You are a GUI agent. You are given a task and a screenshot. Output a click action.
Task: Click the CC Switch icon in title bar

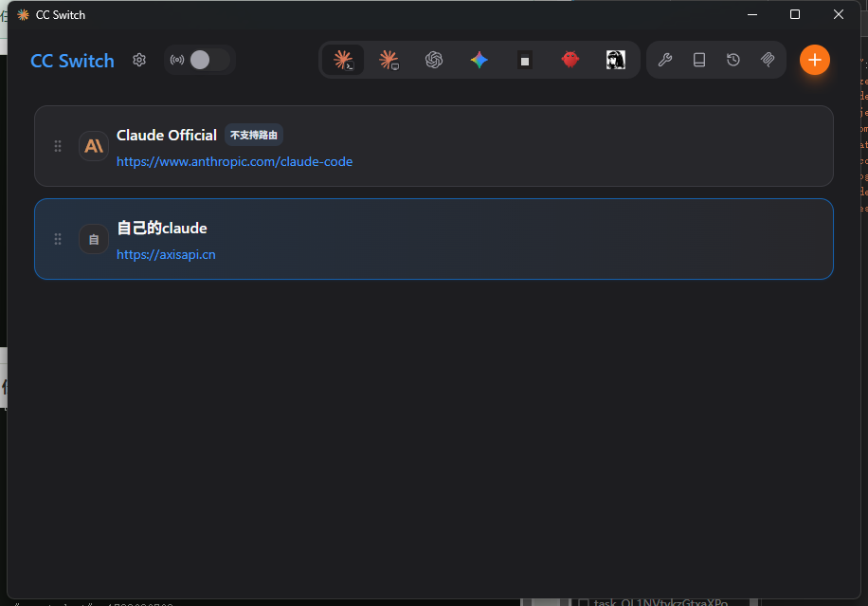coord(24,15)
